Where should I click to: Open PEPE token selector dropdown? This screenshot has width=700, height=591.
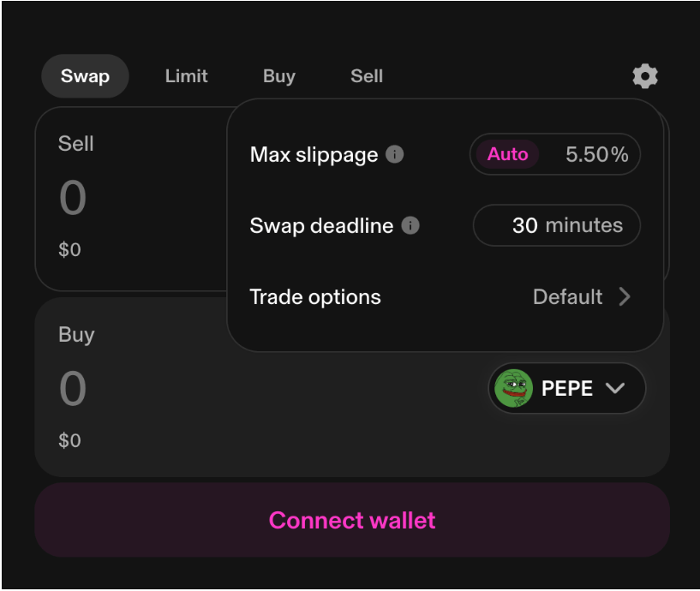point(614,388)
